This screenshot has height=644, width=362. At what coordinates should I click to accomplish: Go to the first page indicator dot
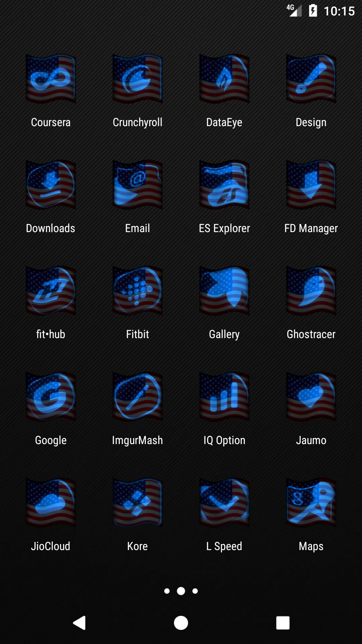pos(167,591)
